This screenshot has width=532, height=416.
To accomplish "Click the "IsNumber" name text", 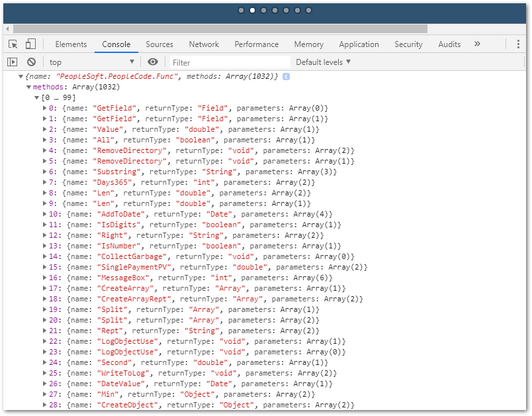I will click(118, 246).
